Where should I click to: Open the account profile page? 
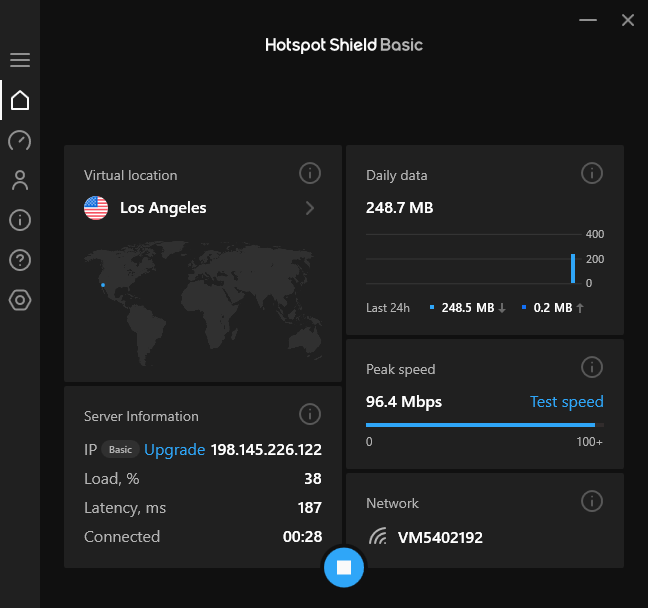point(20,180)
